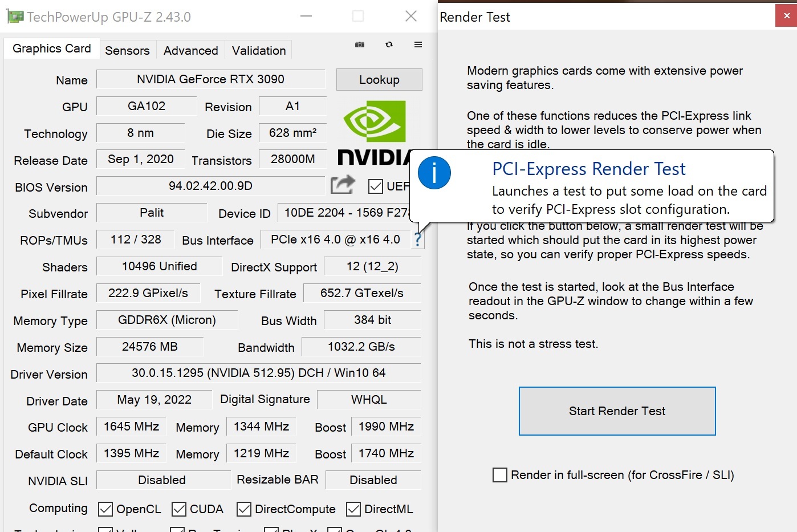This screenshot has width=797, height=532.
Task: Open the Advanced tab
Action: coord(190,50)
